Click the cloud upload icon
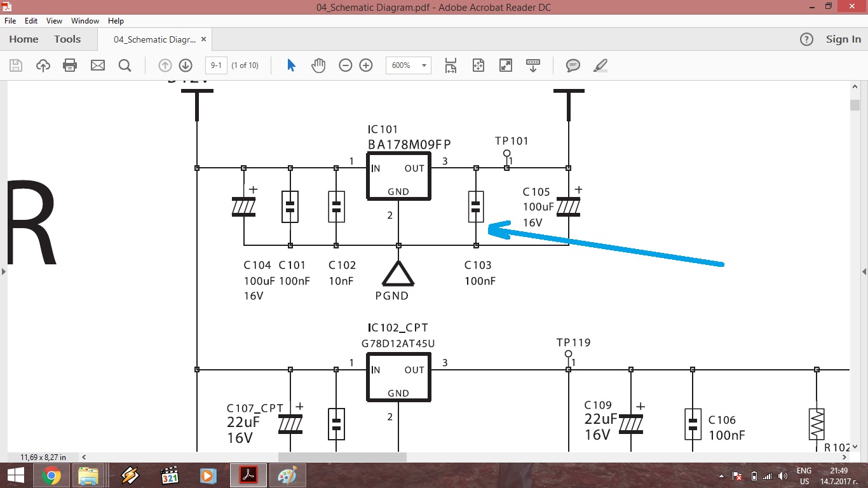 43,65
